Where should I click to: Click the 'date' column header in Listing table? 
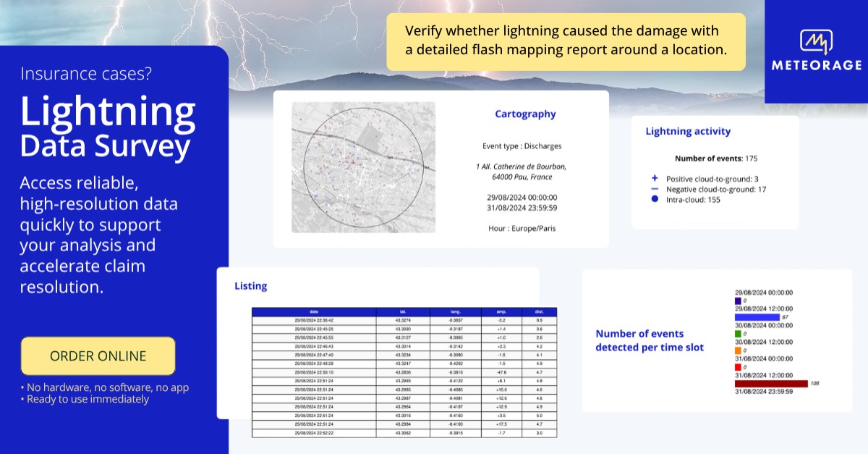(314, 311)
